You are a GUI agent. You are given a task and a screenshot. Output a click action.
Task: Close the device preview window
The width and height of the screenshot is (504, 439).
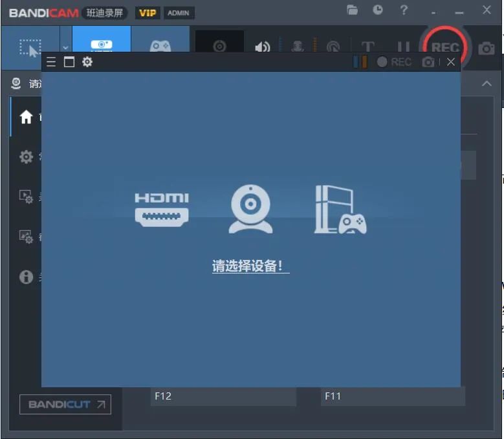point(451,62)
